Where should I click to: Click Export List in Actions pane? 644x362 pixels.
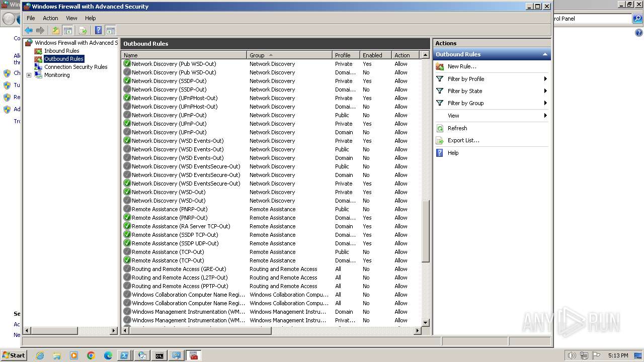click(x=463, y=140)
